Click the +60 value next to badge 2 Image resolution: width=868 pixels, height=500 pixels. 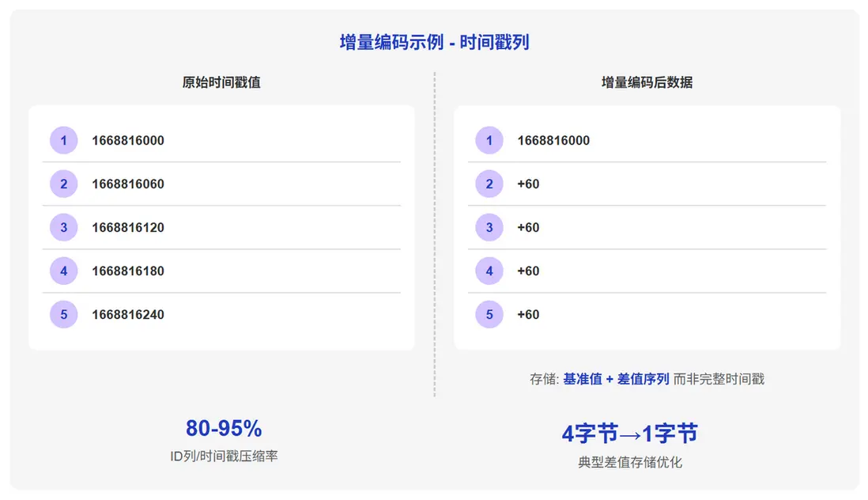[528, 184]
